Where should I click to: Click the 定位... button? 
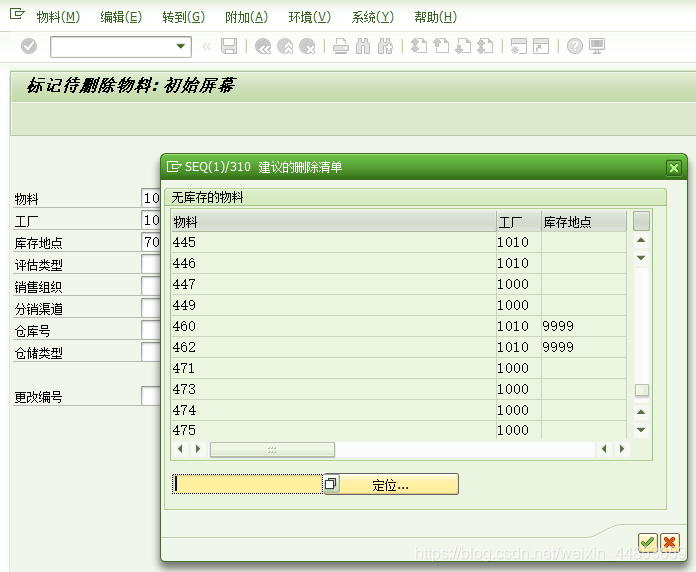point(397,484)
